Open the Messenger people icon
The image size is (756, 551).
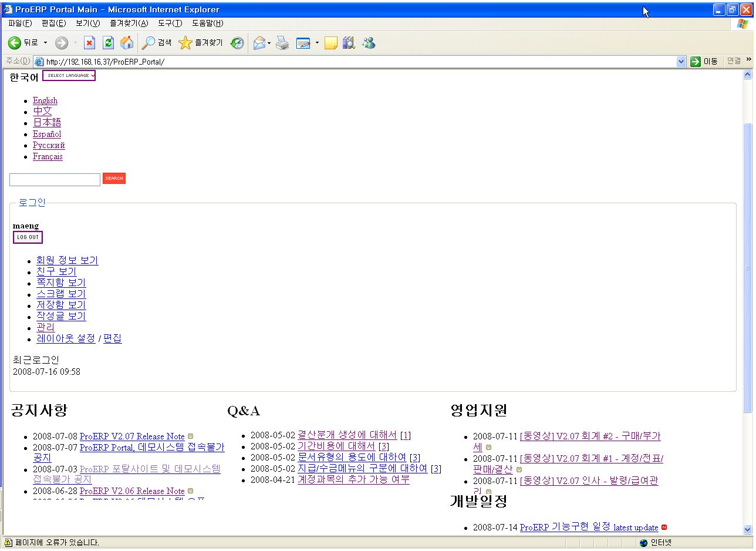369,43
